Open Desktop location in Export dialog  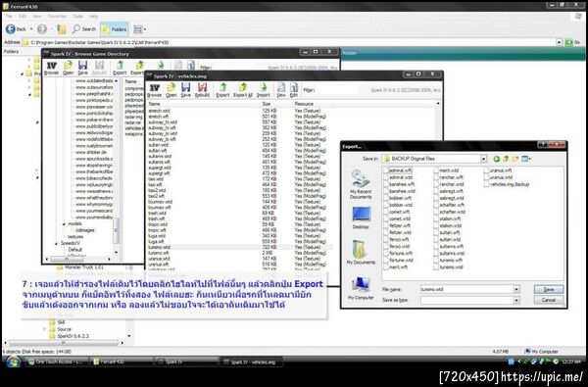[x=361, y=218]
